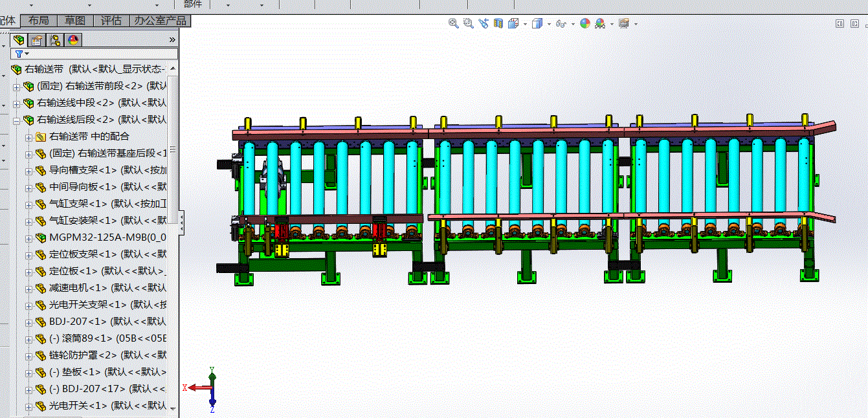Open the PropertyManager tab icon

[x=38, y=40]
